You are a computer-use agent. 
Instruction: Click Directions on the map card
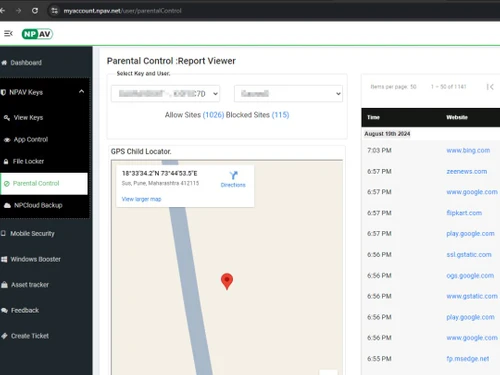pyautogui.click(x=233, y=179)
